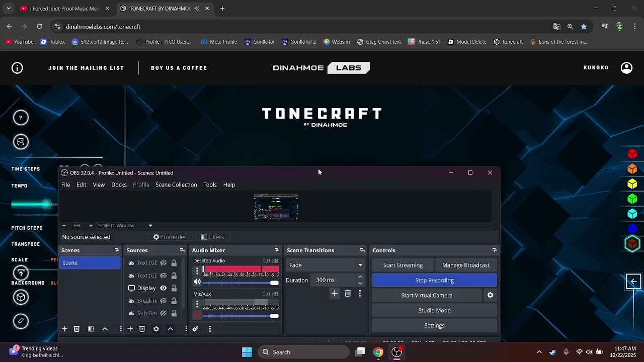Image resolution: width=644 pixels, height=362 pixels.
Task: Click Join the Mailing List link
Action: pos(86,68)
